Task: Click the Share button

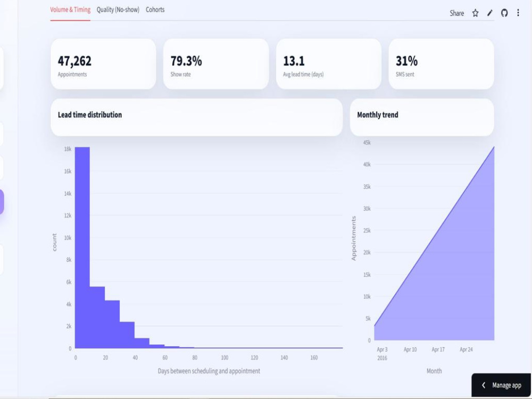Action: click(456, 13)
